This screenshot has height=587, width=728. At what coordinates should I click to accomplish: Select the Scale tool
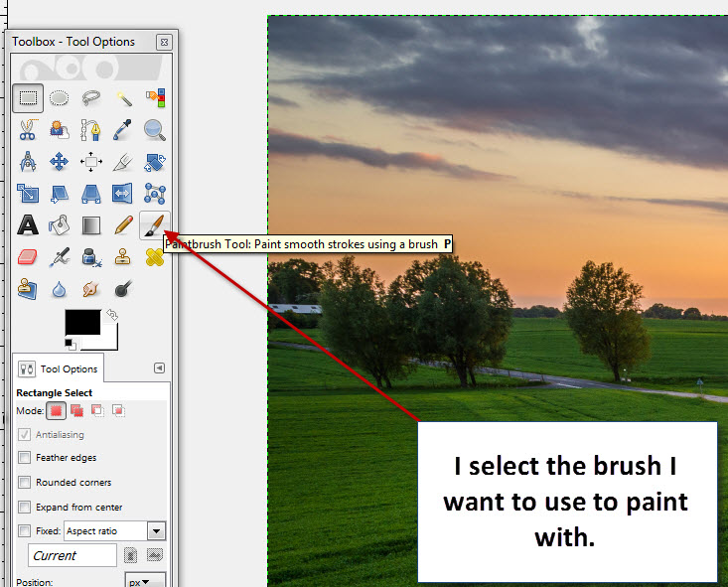click(x=28, y=194)
